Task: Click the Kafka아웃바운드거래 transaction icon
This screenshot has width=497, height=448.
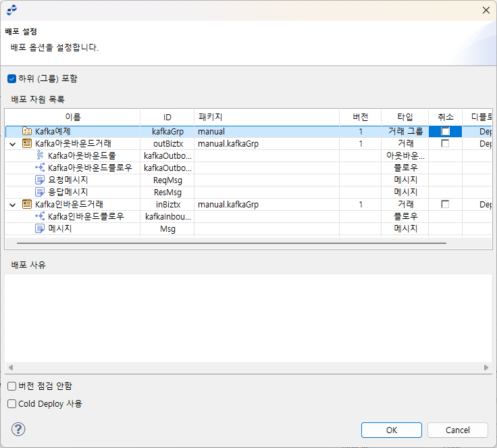Action: coord(27,144)
